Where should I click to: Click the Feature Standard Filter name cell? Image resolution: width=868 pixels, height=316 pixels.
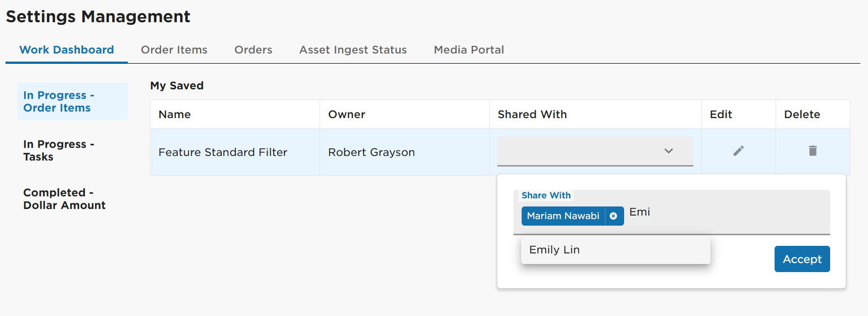point(235,152)
